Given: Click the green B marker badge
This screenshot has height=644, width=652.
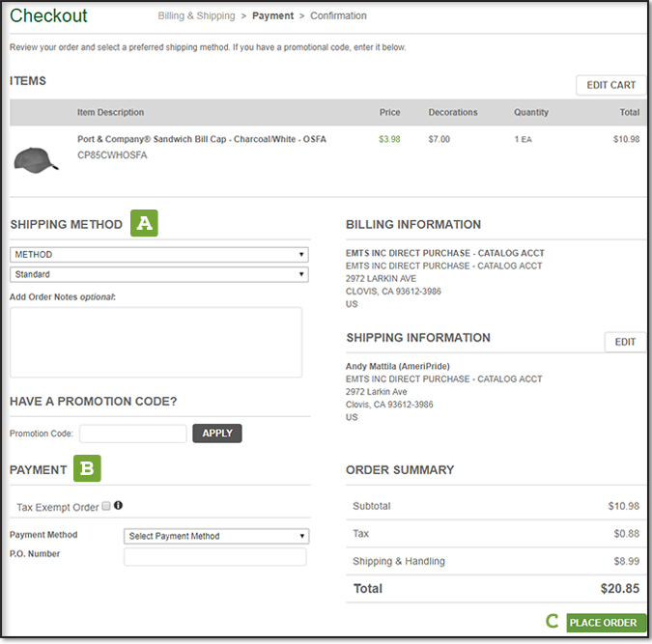Looking at the screenshot, I should click(x=88, y=469).
